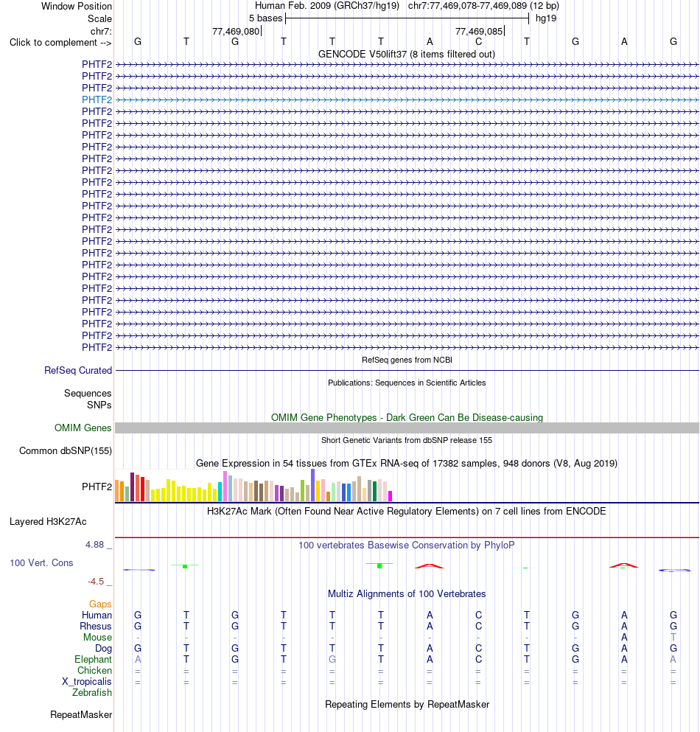700x732 pixels.
Task: Click the Human species label
Action: coord(97,616)
